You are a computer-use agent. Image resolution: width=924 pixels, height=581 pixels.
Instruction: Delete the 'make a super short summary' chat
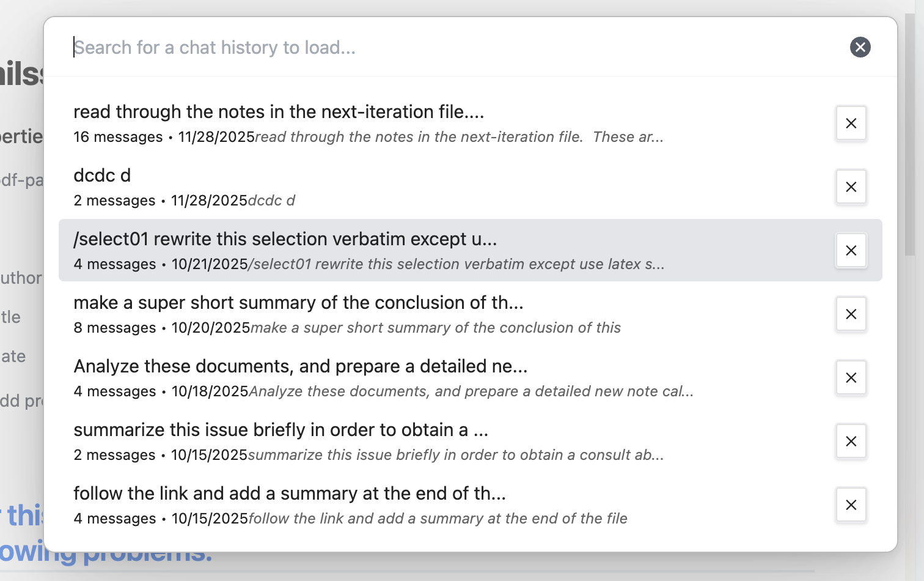click(x=851, y=314)
